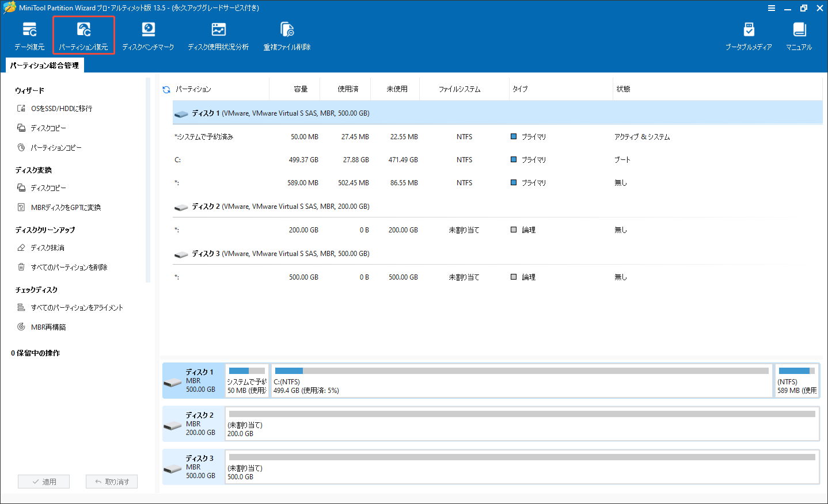Open the マニュアル (Manual)

pos(799,35)
